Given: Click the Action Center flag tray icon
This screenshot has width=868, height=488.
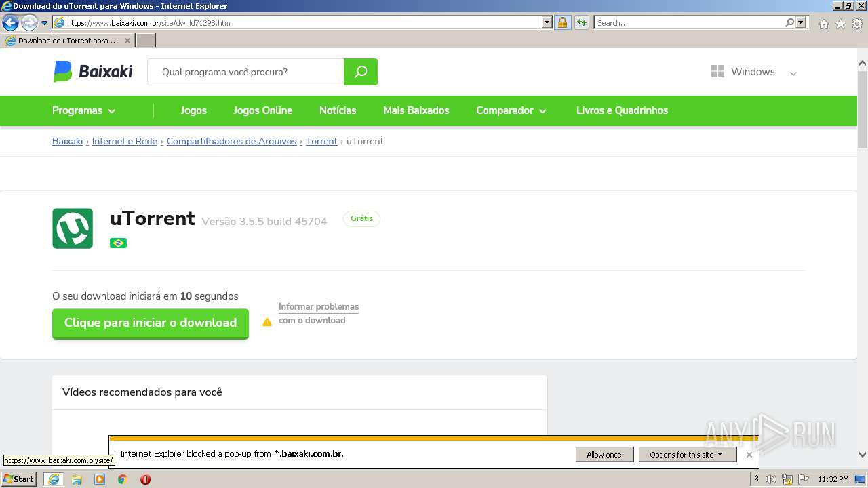Looking at the screenshot, I should pyautogui.click(x=804, y=479).
